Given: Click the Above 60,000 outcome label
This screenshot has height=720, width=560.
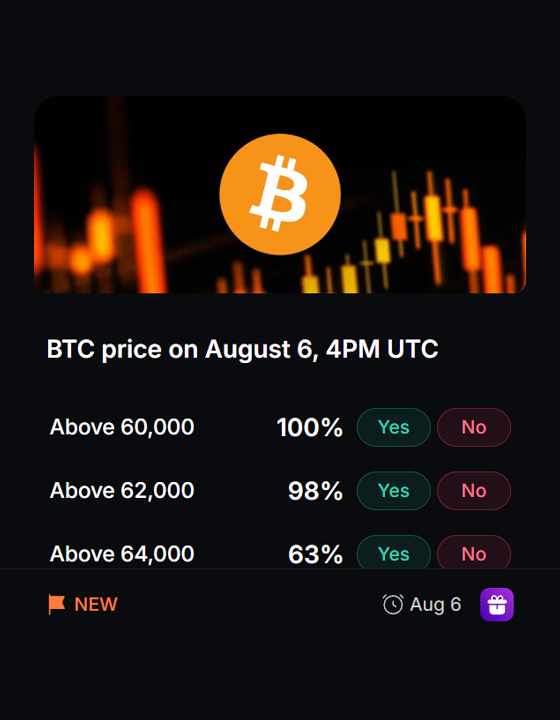Looking at the screenshot, I should pos(122,427).
